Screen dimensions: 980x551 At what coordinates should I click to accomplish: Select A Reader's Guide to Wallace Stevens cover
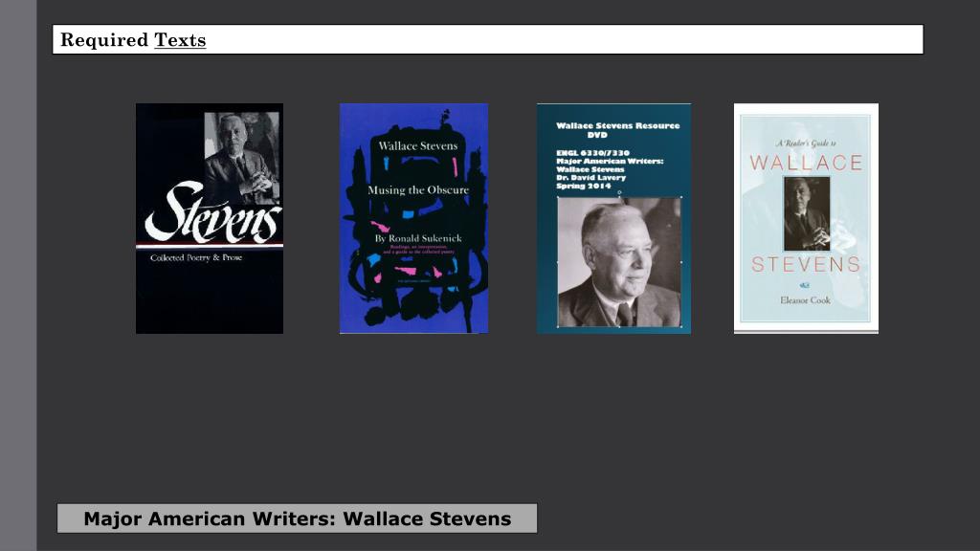(x=806, y=218)
